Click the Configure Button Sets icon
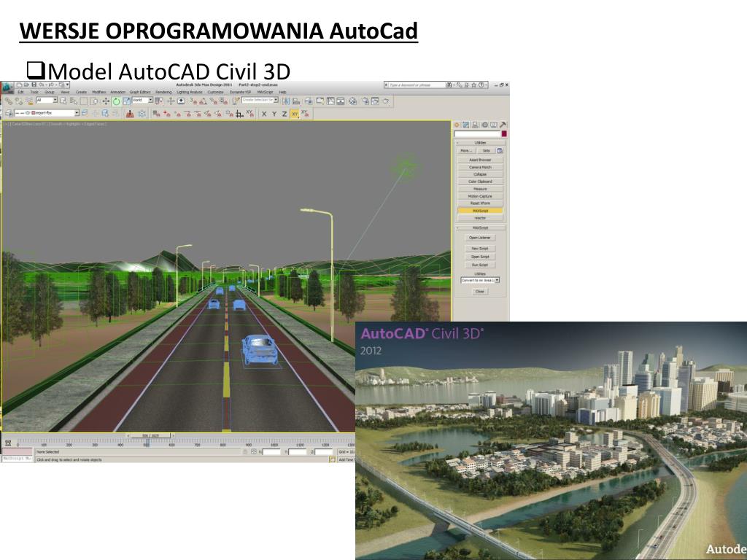Viewport: 747px width, 560px height. click(499, 150)
